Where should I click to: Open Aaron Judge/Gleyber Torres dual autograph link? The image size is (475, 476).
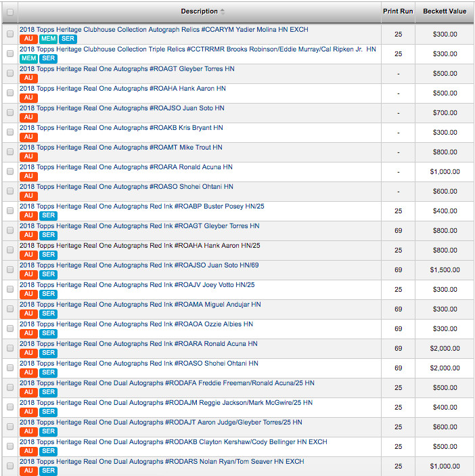pos(161,423)
